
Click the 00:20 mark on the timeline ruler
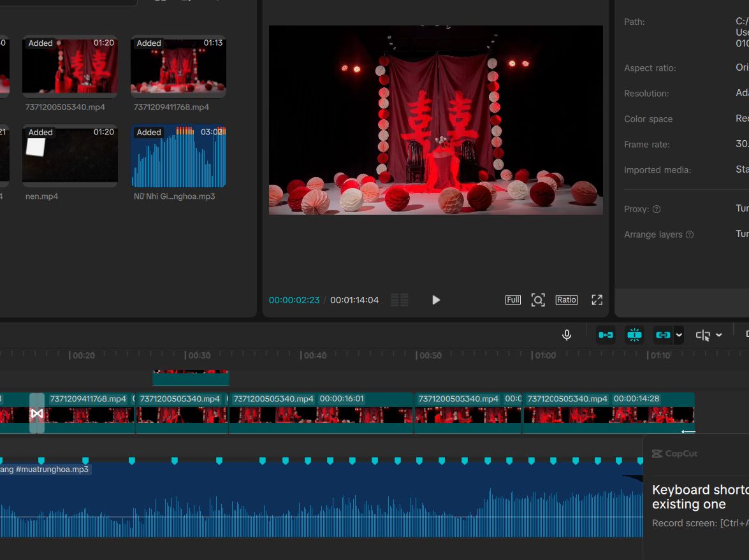(82, 355)
